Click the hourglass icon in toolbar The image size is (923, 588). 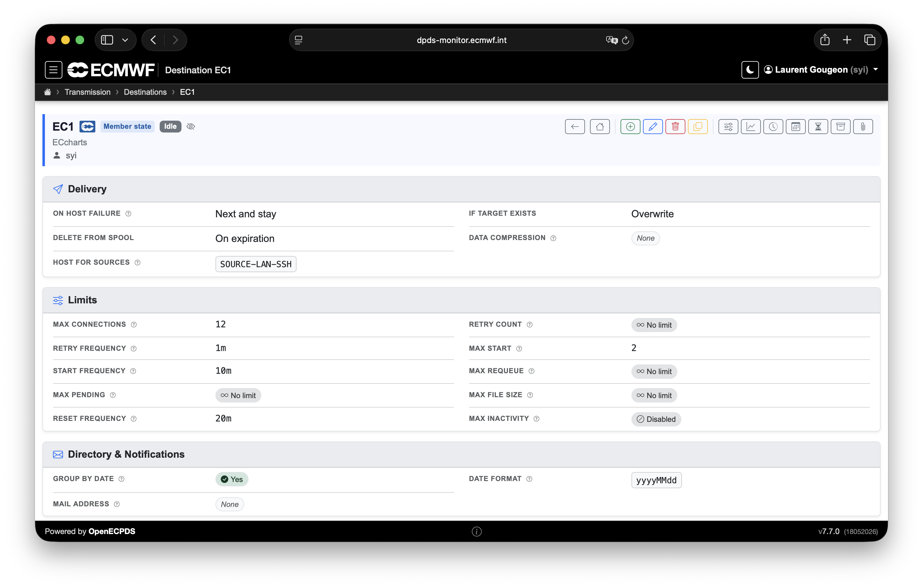(818, 127)
